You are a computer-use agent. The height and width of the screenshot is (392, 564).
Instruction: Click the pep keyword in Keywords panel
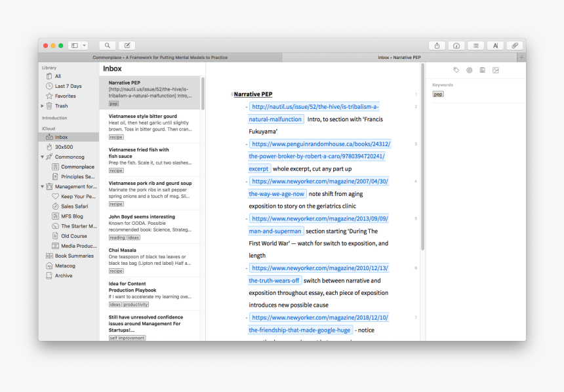click(x=437, y=94)
